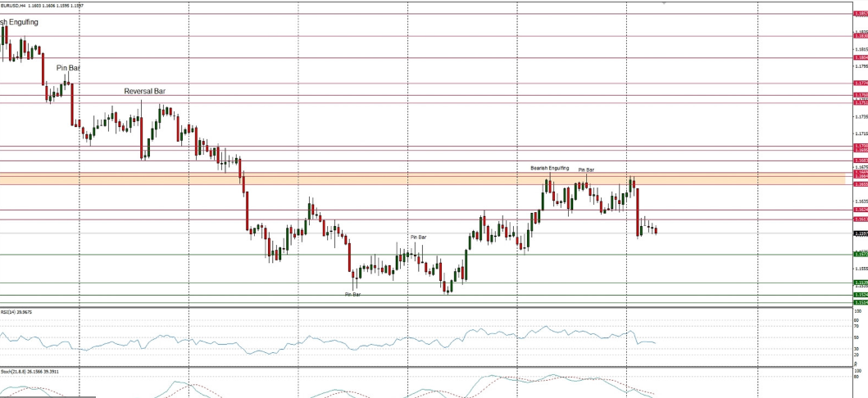This screenshot has width=868, height=398.
Task: Select the Pin Bar label at chart bottom low
Action: [x=352, y=293]
